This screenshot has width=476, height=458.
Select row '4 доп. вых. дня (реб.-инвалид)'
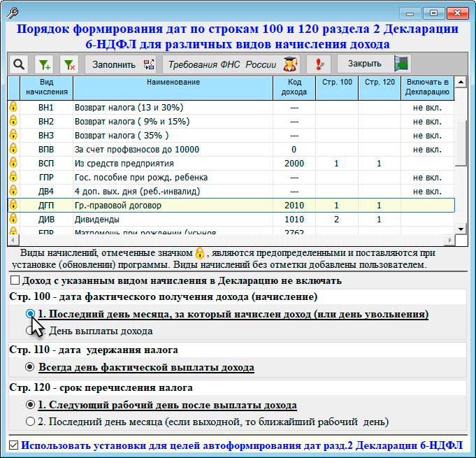click(231, 192)
